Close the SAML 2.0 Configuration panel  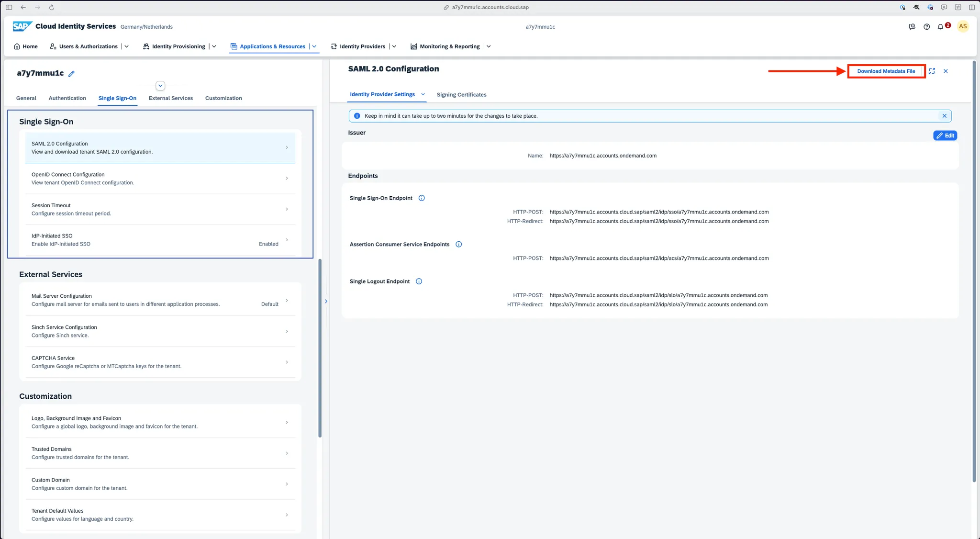coord(946,71)
